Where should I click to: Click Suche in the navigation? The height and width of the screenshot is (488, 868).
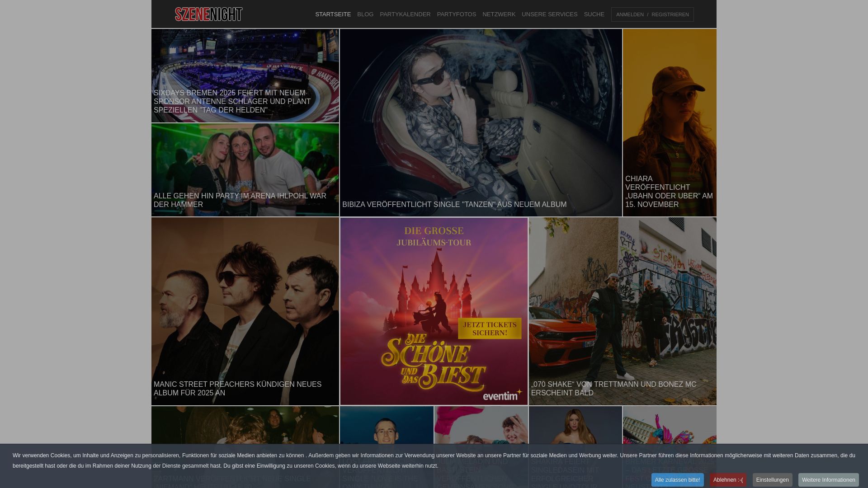[x=594, y=14]
